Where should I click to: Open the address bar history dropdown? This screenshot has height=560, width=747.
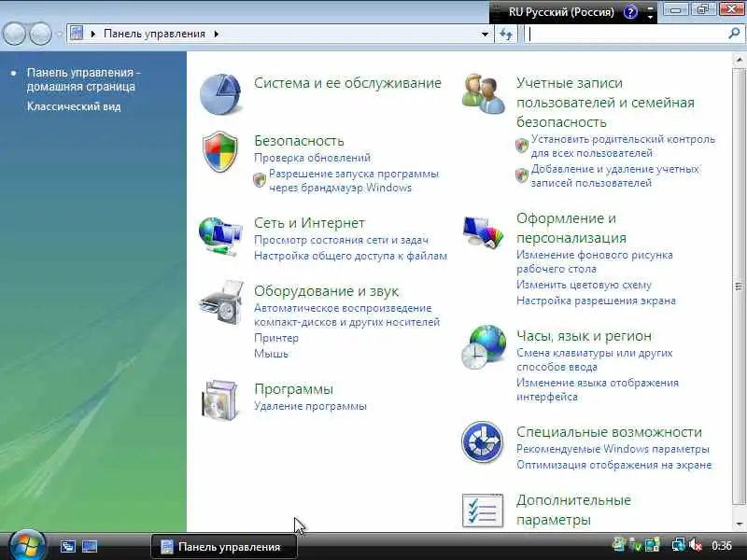[x=485, y=34]
